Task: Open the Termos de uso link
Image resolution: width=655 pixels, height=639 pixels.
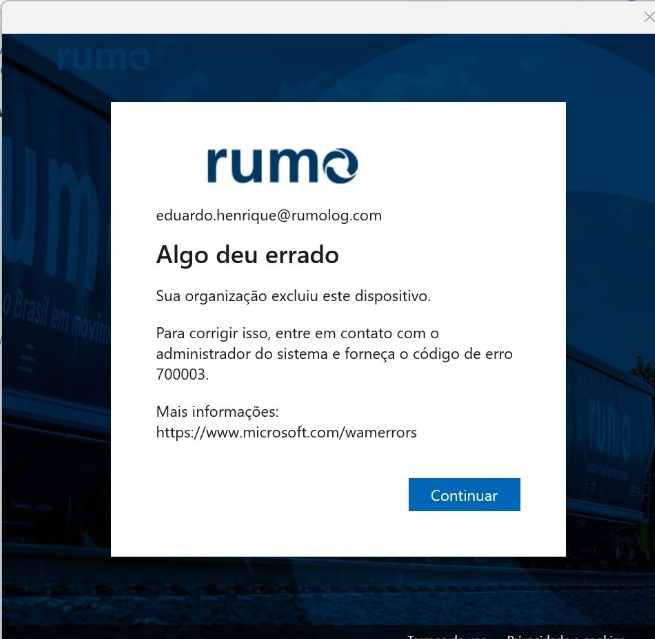Action: click(x=447, y=636)
